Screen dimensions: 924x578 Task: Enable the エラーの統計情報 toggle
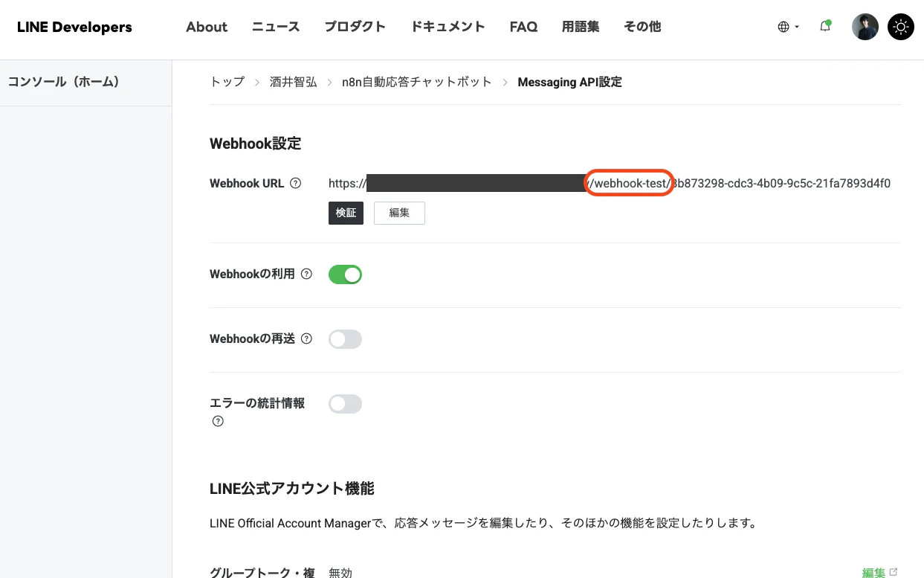click(345, 403)
